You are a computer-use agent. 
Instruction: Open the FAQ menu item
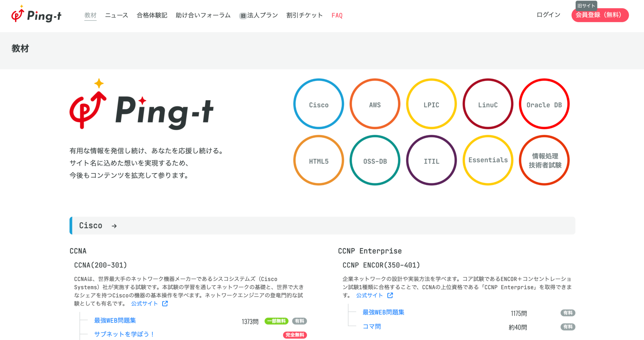click(336, 15)
